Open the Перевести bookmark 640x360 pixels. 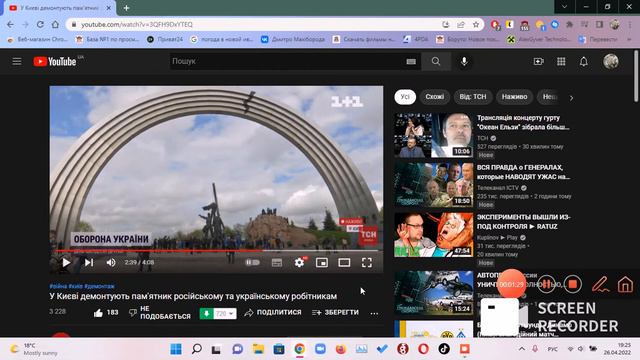(x=598, y=39)
